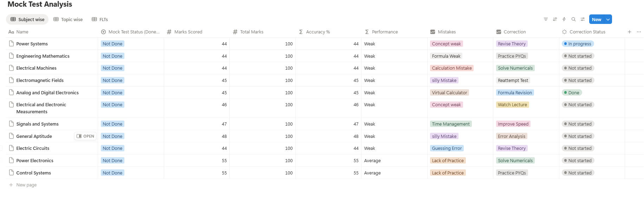
Task: Open the column header more options ellipsis
Action: 639,32
